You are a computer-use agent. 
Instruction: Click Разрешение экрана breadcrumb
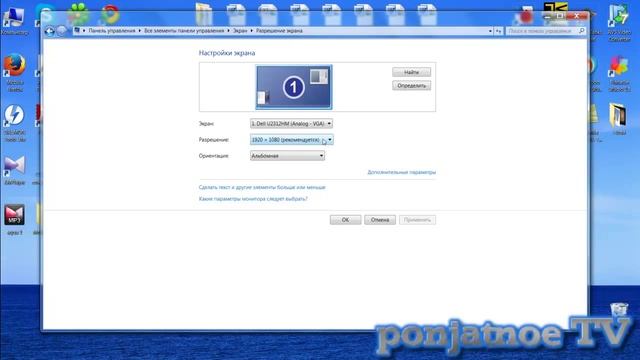[x=279, y=31]
